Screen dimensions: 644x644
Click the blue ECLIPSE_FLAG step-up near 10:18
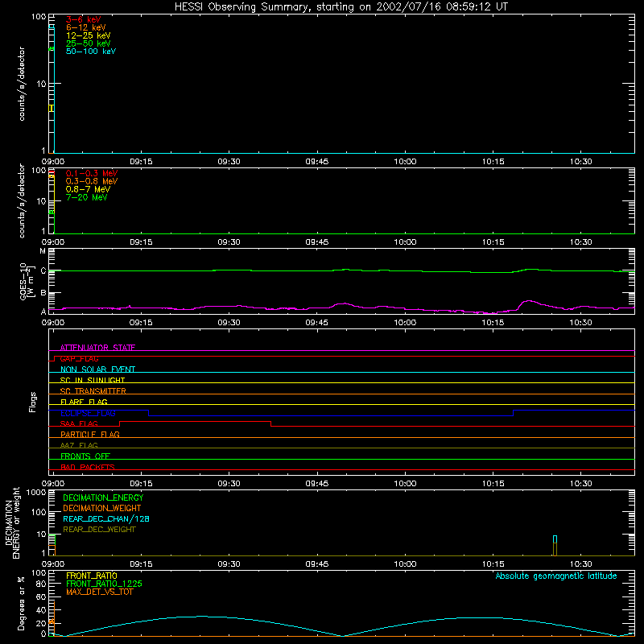pos(514,413)
